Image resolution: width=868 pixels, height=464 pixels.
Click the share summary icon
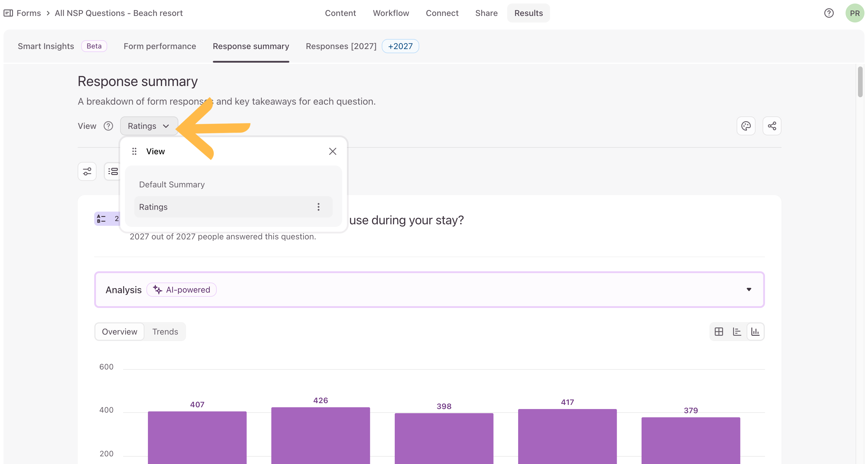[772, 126]
